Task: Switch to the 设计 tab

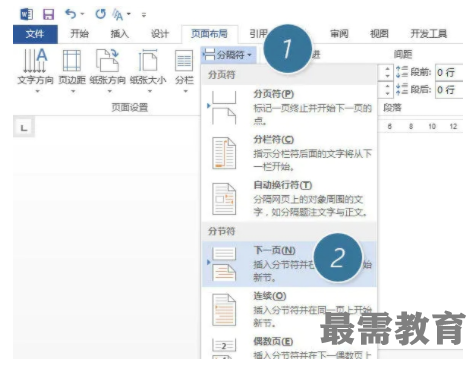Action: click(160, 34)
